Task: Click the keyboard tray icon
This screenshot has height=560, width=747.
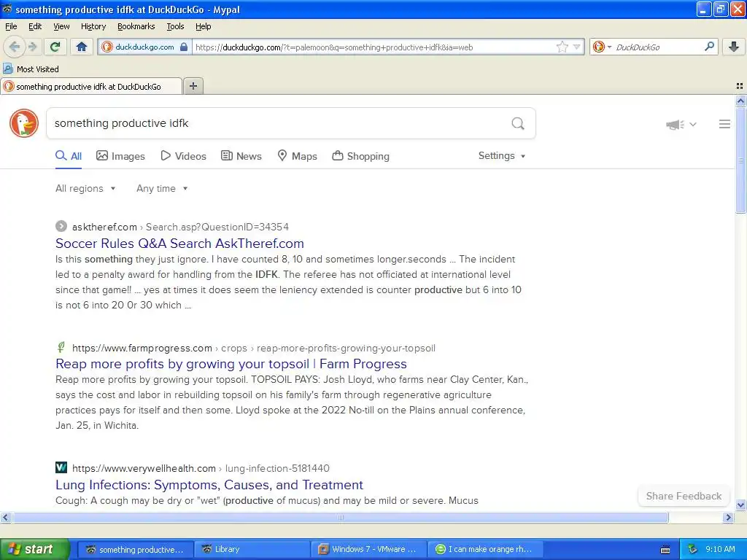Action: point(665,550)
